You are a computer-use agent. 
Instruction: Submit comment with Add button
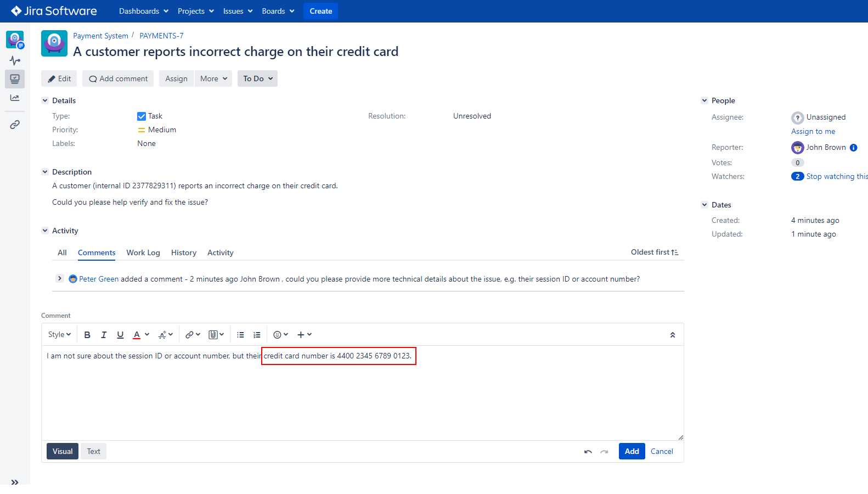pos(632,451)
